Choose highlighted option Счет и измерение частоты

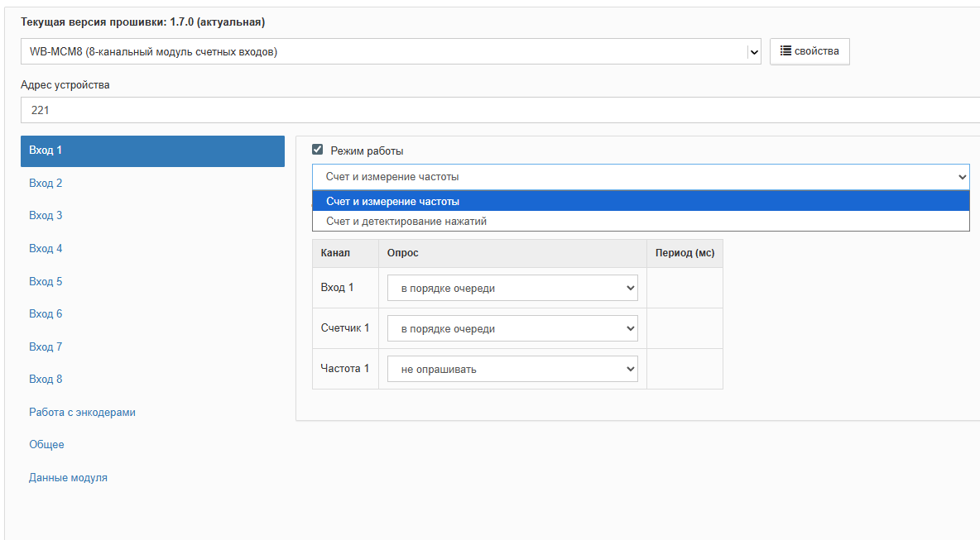[x=392, y=201]
